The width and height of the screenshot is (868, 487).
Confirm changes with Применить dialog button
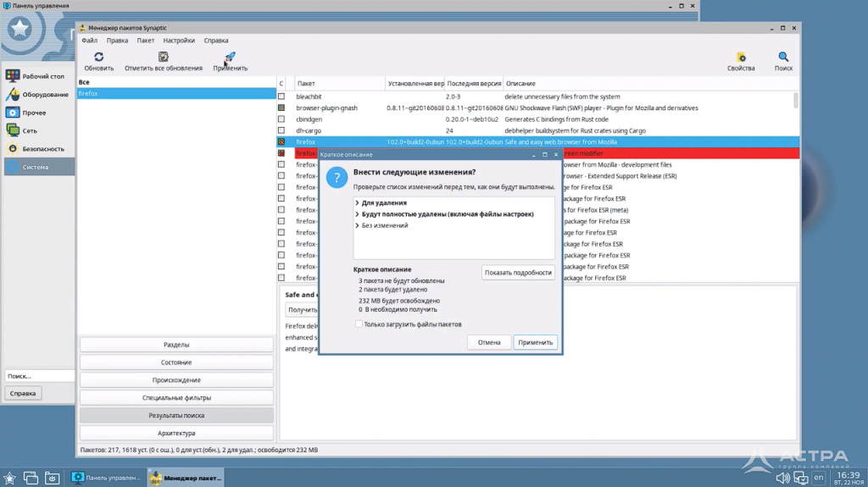536,342
